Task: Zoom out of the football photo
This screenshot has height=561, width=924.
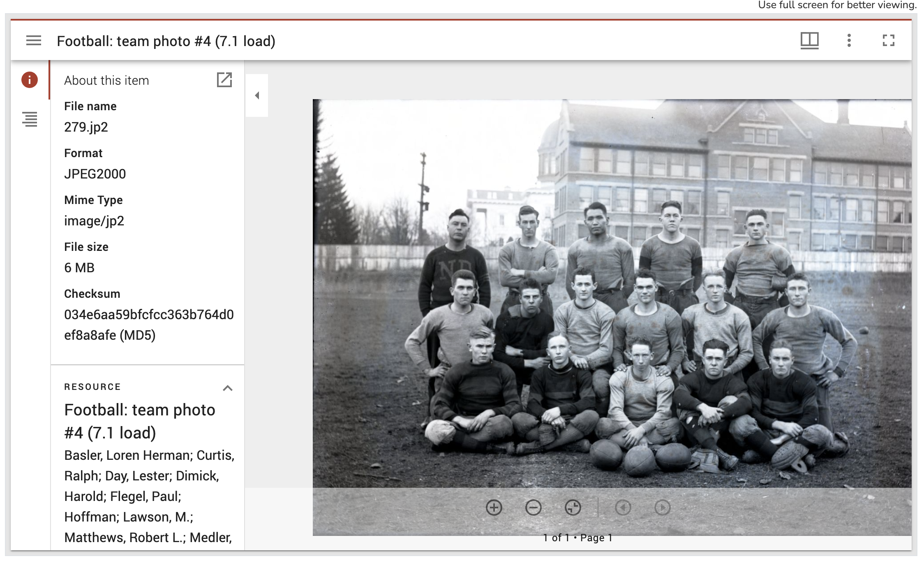Action: (533, 508)
